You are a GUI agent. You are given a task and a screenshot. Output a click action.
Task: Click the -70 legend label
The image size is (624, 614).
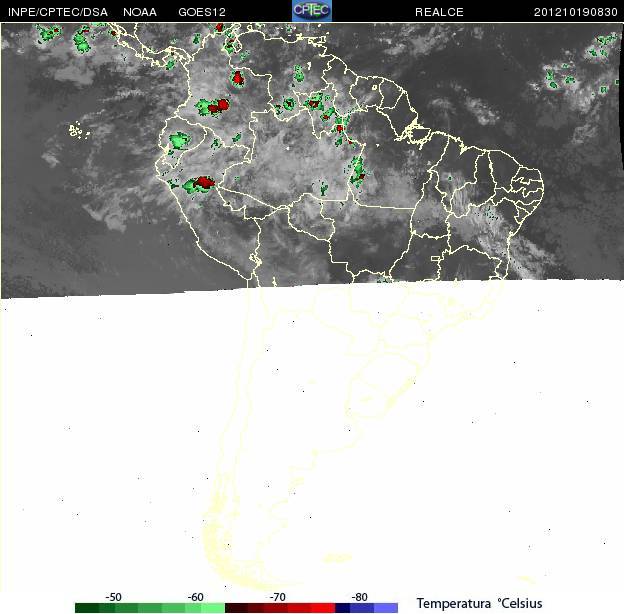pos(277,597)
